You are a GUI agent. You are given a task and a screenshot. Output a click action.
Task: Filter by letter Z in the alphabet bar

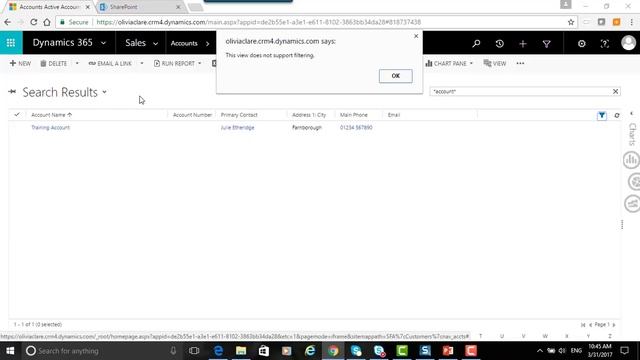(610, 336)
